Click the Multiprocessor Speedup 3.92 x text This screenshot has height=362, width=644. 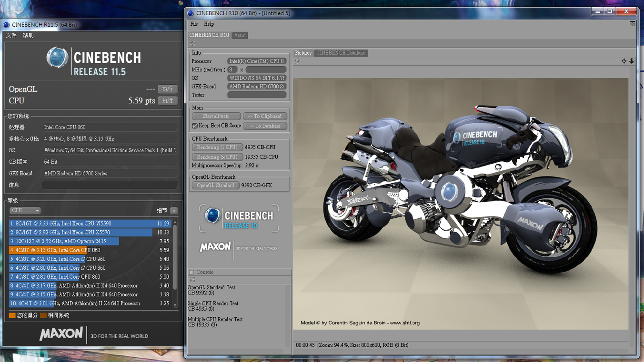(225, 166)
